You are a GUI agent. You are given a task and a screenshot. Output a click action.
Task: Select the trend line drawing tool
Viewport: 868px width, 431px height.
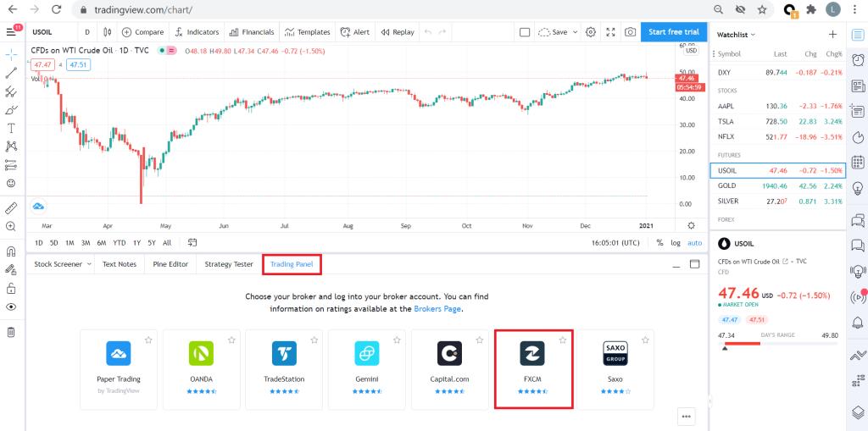(11, 73)
